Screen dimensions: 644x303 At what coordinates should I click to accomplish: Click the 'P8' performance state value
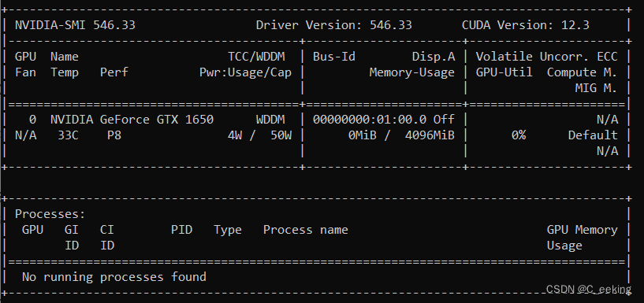pyautogui.click(x=114, y=135)
